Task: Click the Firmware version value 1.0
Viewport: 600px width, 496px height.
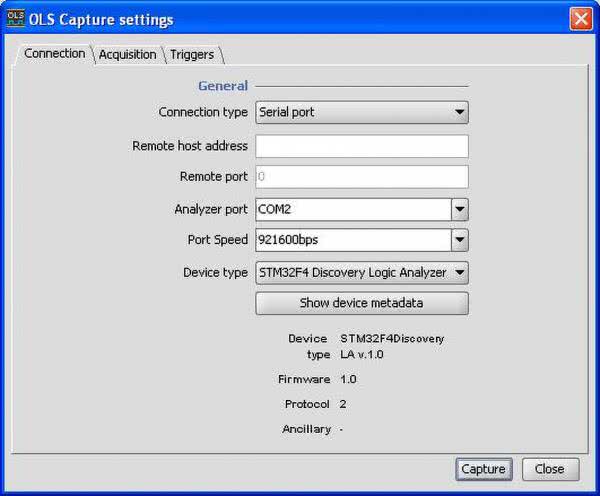Action: [348, 379]
